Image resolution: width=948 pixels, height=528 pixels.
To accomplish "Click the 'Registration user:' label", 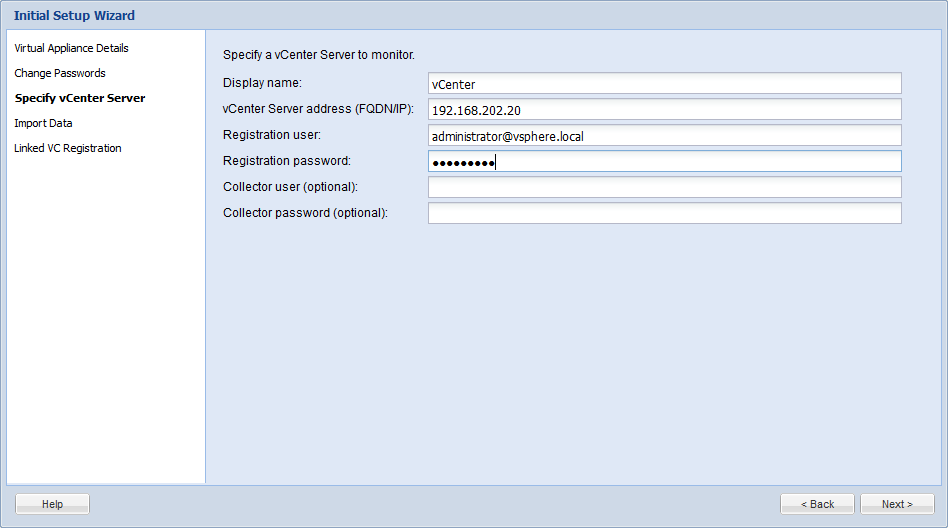I will 272,135.
